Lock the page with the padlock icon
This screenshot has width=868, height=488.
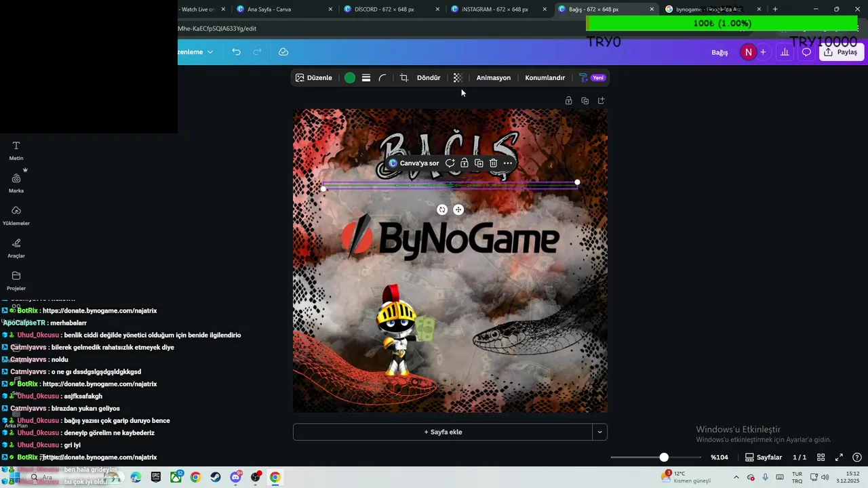click(x=568, y=100)
